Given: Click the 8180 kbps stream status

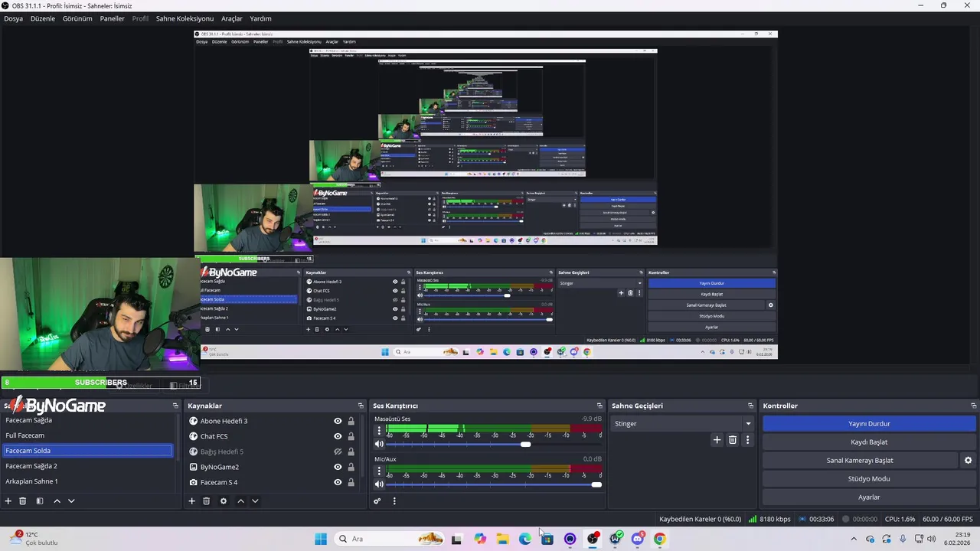Looking at the screenshot, I should coord(769,519).
